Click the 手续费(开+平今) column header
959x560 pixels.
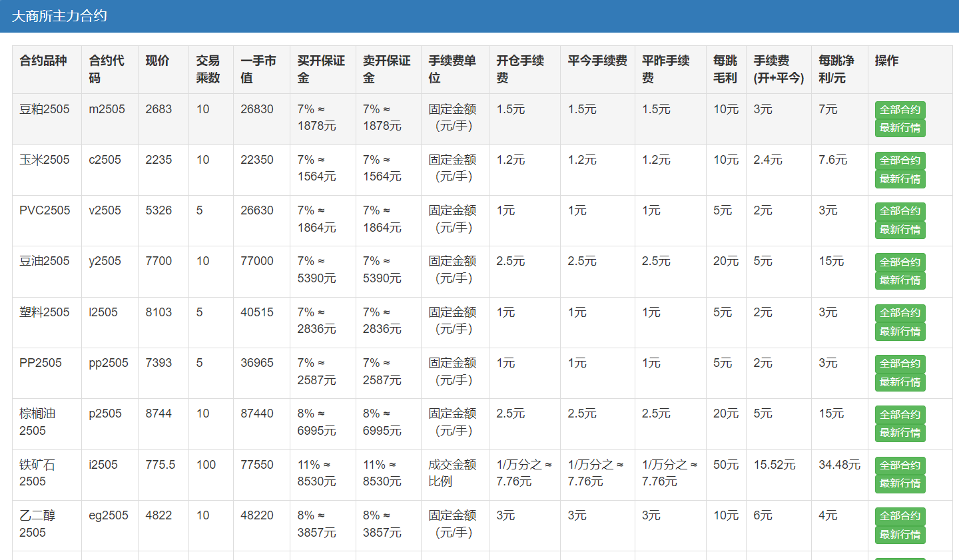click(779, 69)
